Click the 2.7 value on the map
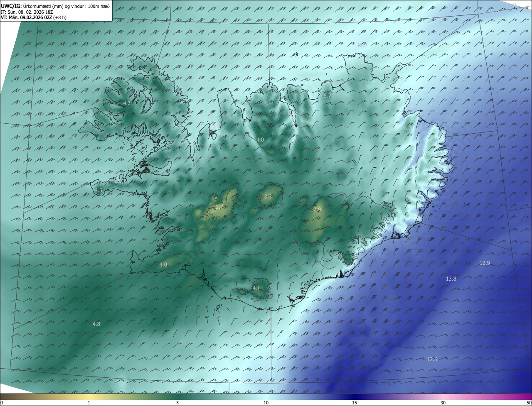Screen dimensions: 532x406 (219, 207)
